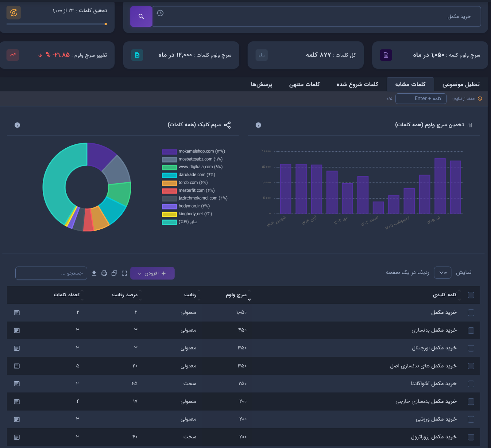Click the info icon of click share chart
Image resolution: width=491 pixels, height=448 pixels.
tap(17, 125)
